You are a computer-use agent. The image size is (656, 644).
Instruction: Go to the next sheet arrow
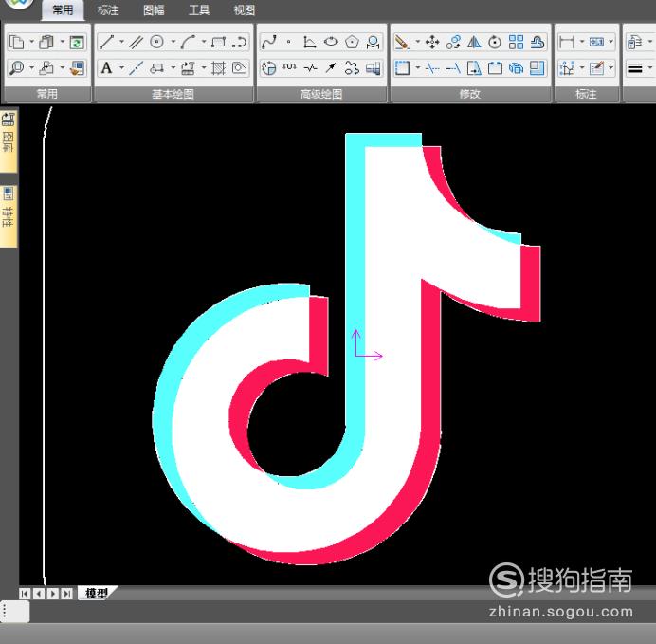tap(53, 594)
